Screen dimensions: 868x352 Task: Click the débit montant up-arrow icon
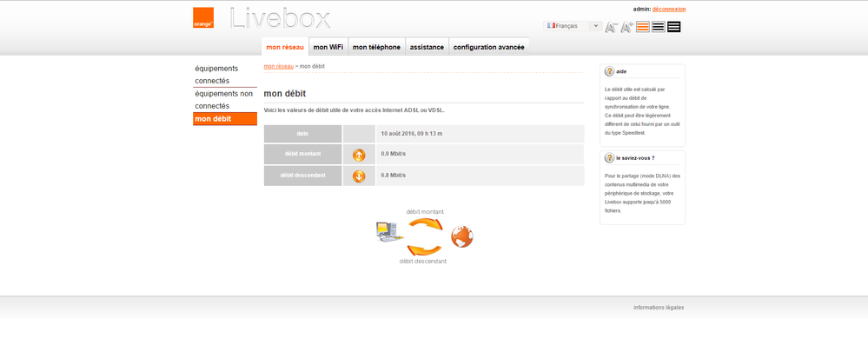[359, 156]
